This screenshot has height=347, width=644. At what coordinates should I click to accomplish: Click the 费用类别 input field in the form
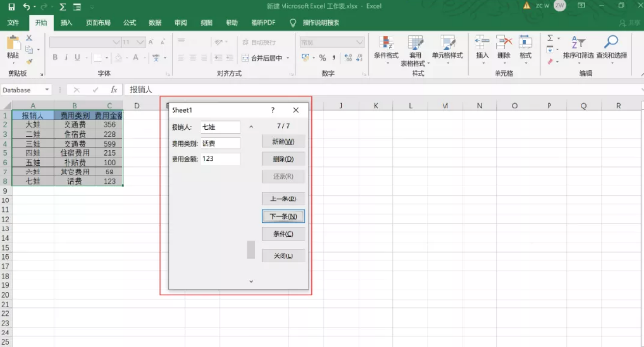221,143
